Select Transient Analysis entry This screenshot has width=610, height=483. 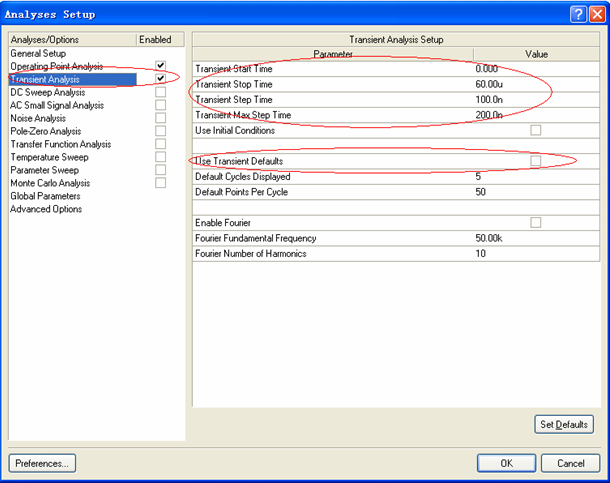coord(45,79)
